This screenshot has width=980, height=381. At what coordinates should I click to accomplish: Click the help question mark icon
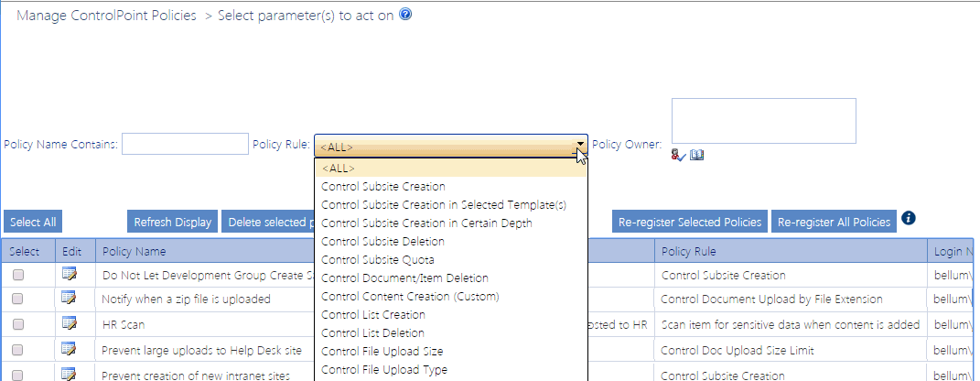click(405, 16)
